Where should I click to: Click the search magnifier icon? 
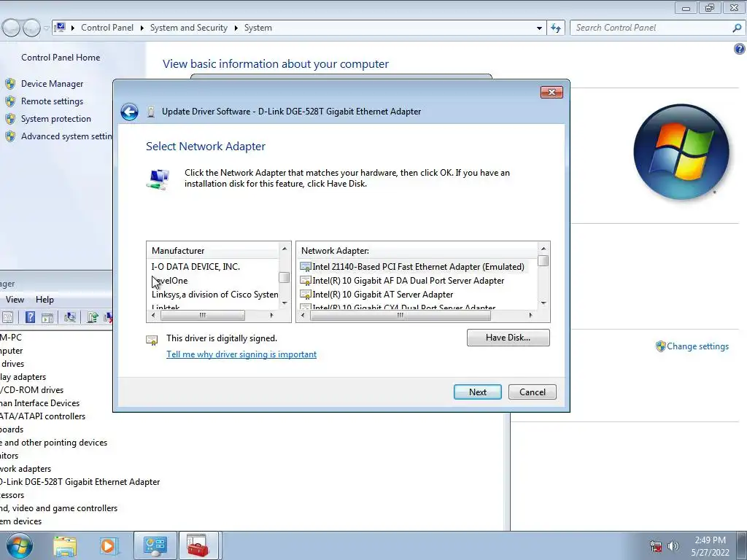click(x=737, y=28)
